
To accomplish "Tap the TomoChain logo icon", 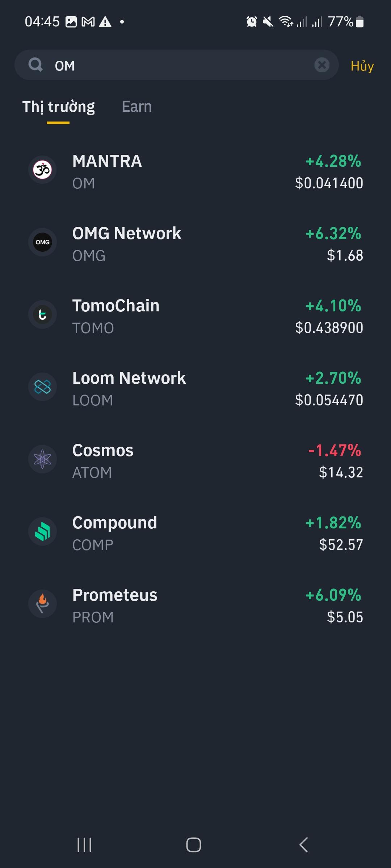I will (x=42, y=314).
